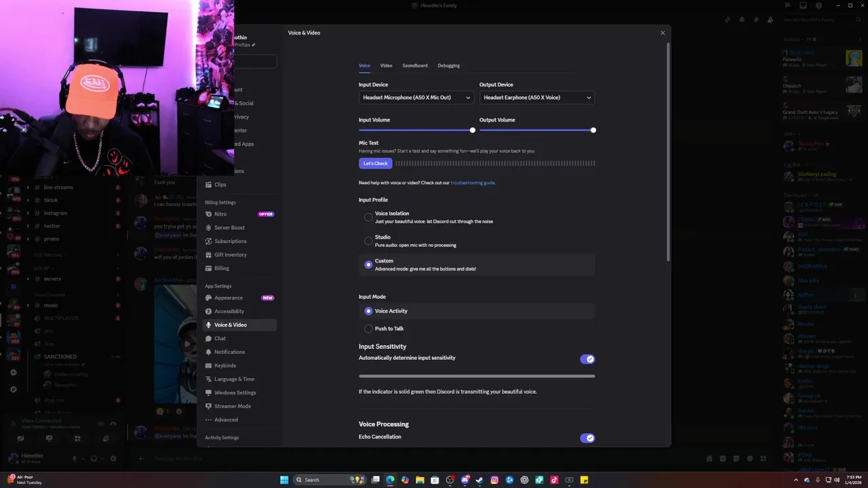Switch to the Debugging tab
This screenshot has width=868, height=488.
448,66
